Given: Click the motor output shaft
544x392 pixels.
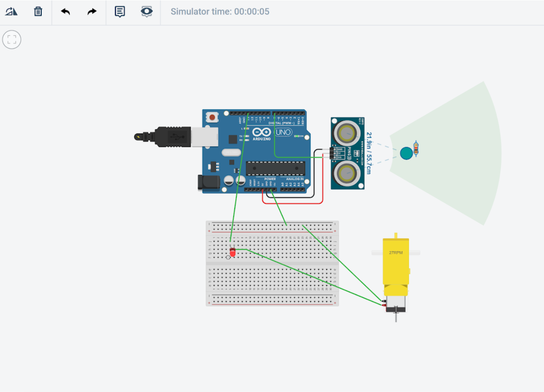Looking at the screenshot, I should click(396, 317).
